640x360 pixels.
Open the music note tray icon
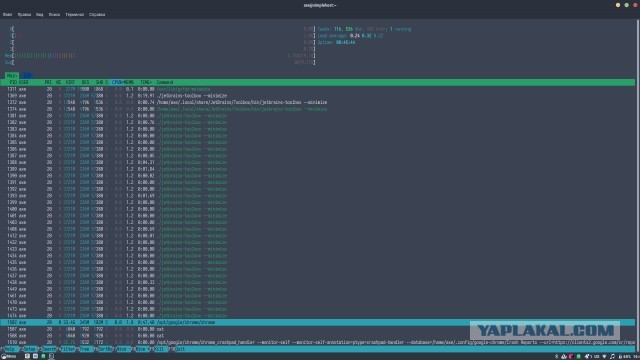pyautogui.click(x=612, y=356)
